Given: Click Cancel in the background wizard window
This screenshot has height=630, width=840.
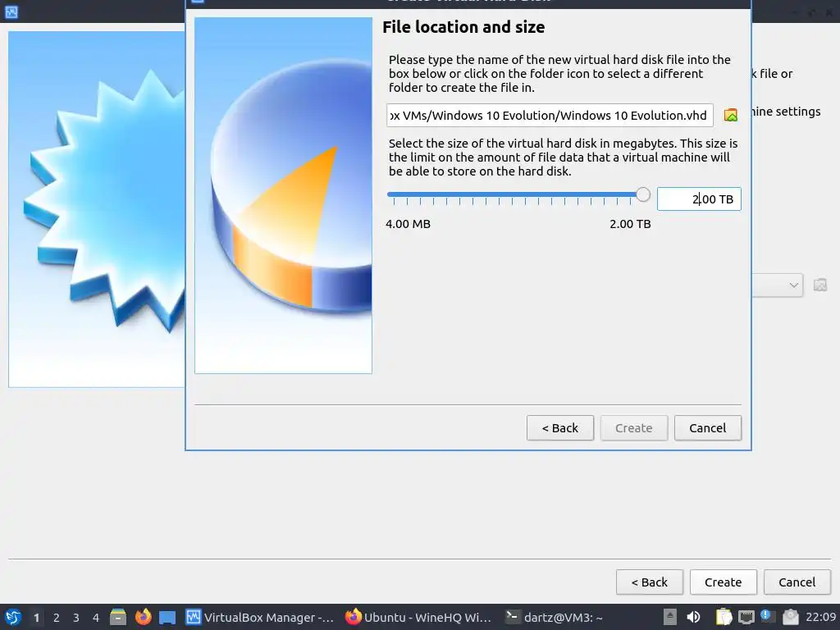Looking at the screenshot, I should point(797,582).
